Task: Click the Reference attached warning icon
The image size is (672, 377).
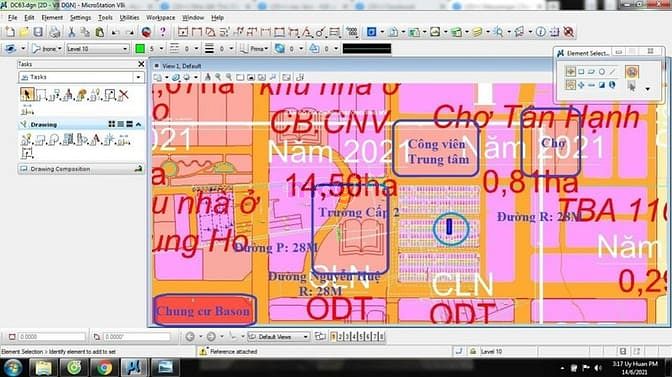Action: click(x=203, y=351)
